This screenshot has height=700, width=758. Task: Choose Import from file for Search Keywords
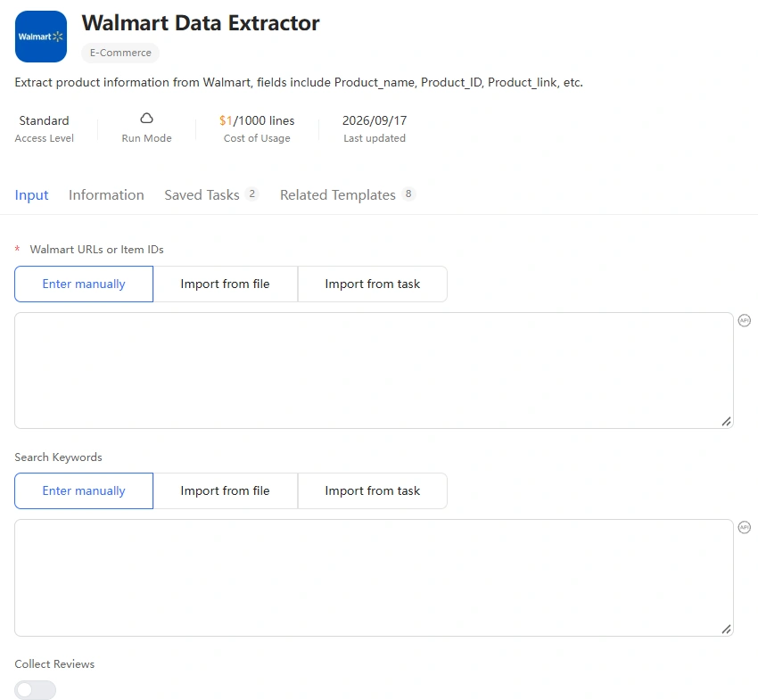pos(225,490)
